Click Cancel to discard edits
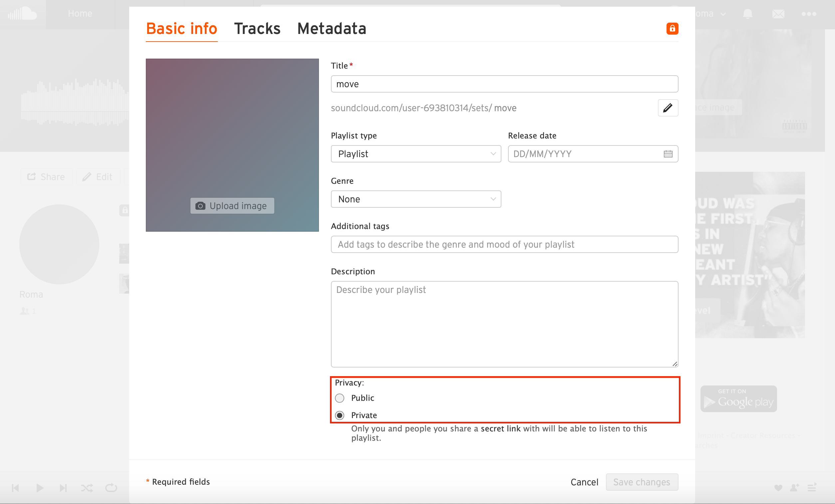The image size is (835, 504). tap(584, 482)
